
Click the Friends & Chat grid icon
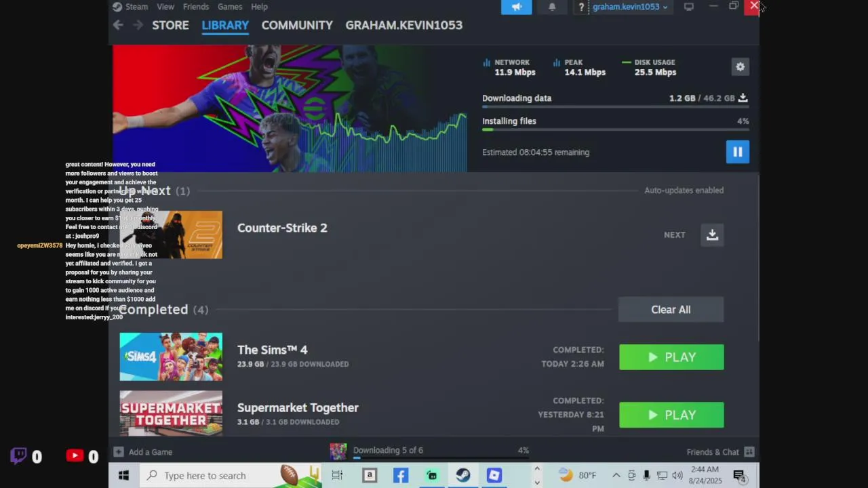point(749,452)
